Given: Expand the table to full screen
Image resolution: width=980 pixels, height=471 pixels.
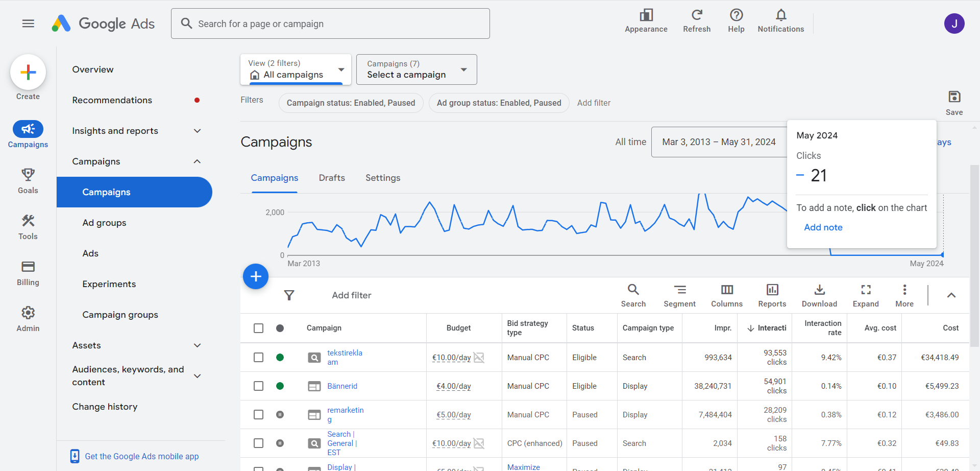Looking at the screenshot, I should (866, 295).
